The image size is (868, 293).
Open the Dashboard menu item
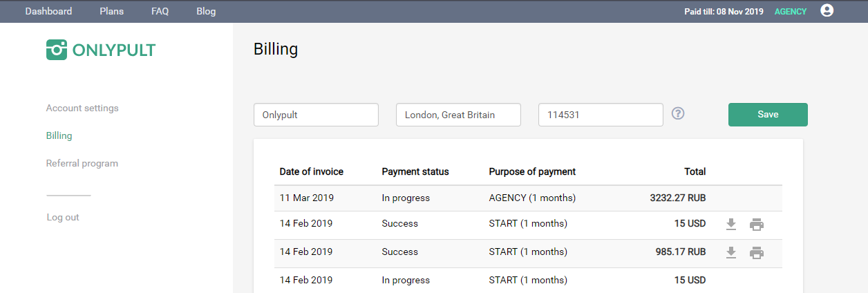click(x=48, y=11)
